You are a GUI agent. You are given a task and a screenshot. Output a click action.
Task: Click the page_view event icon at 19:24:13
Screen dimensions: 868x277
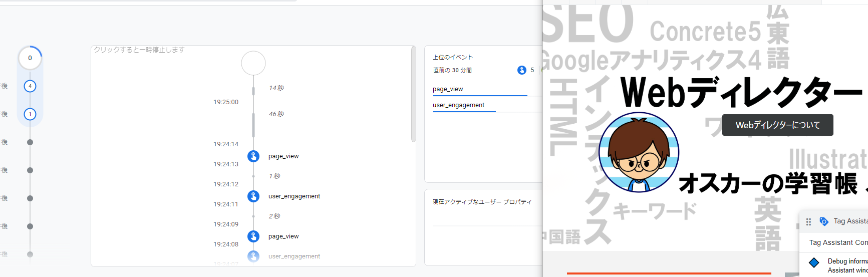pyautogui.click(x=253, y=156)
